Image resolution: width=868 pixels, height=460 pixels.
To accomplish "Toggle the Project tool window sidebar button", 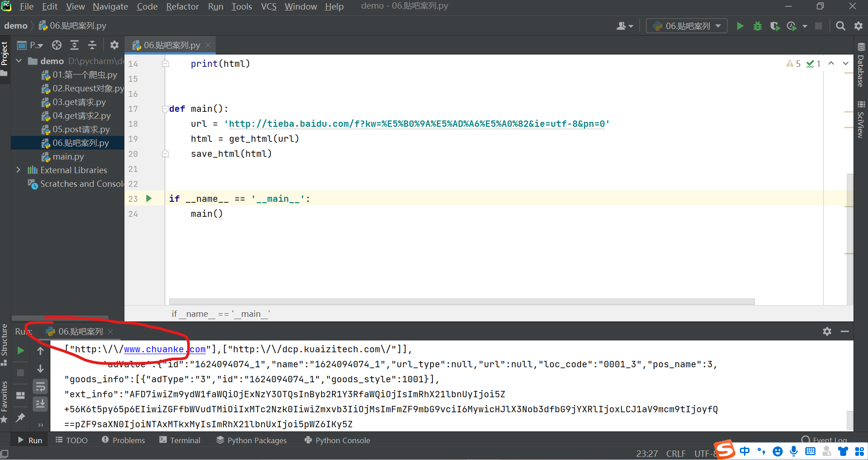I will click(5, 58).
